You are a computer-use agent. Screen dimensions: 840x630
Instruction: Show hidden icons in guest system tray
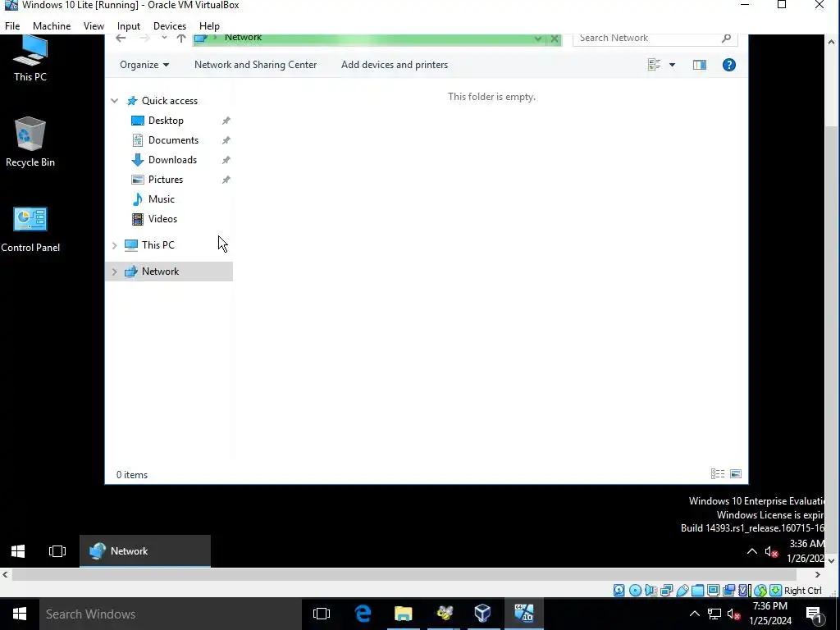pos(751,551)
